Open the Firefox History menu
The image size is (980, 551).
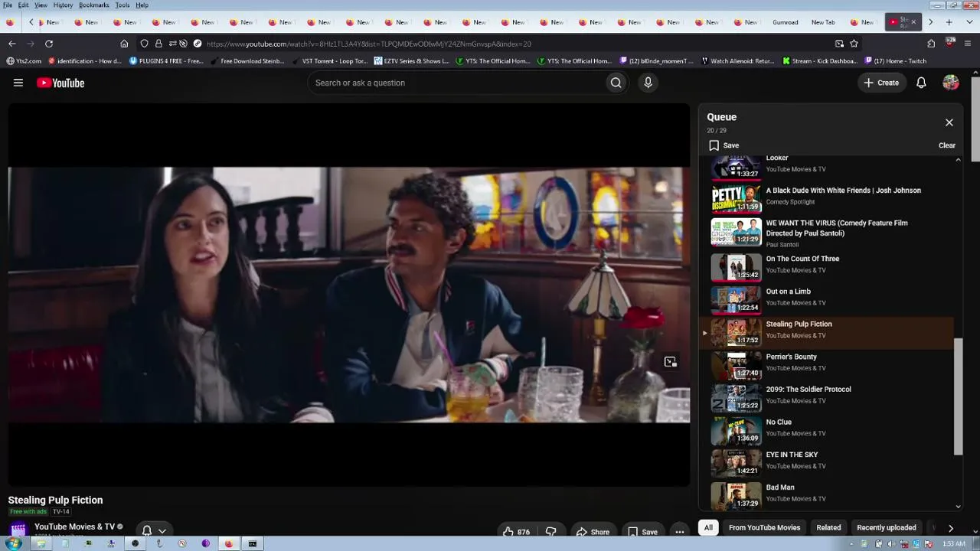click(63, 5)
